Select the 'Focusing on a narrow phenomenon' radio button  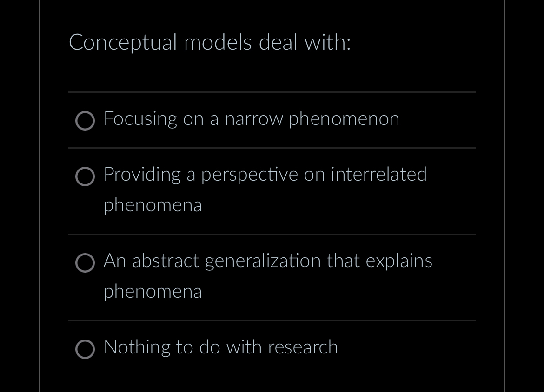85,121
